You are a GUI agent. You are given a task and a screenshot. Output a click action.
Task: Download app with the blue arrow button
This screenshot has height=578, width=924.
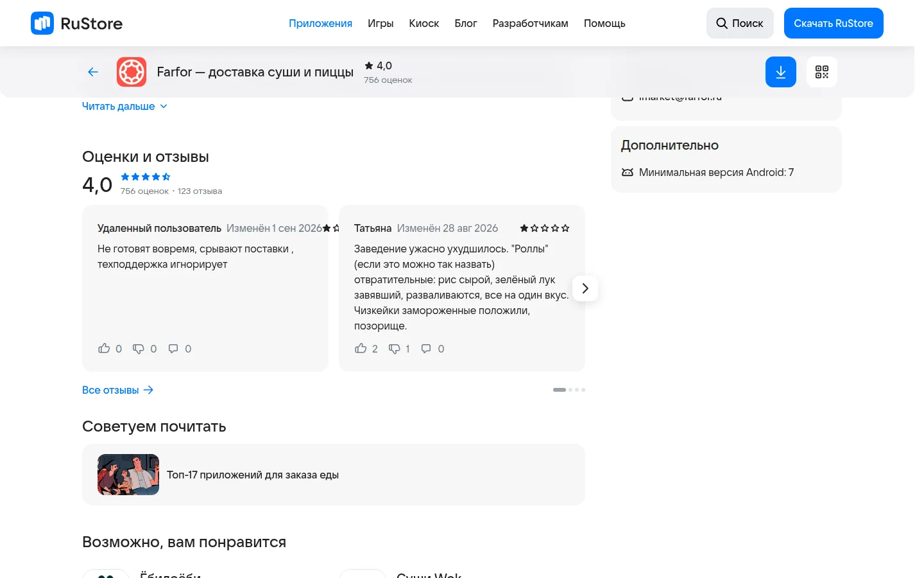point(781,72)
